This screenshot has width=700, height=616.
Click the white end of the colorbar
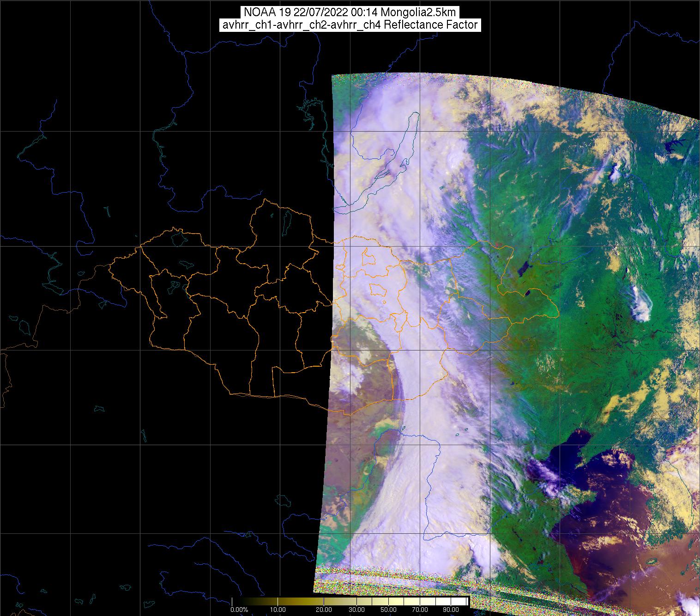tap(462, 601)
